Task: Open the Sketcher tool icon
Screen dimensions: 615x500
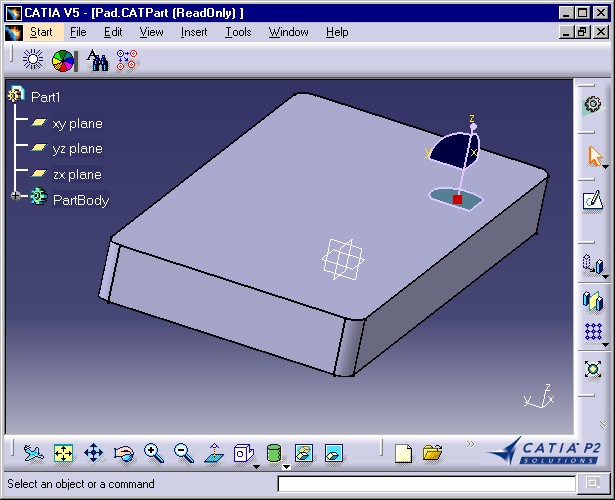Action: 592,201
